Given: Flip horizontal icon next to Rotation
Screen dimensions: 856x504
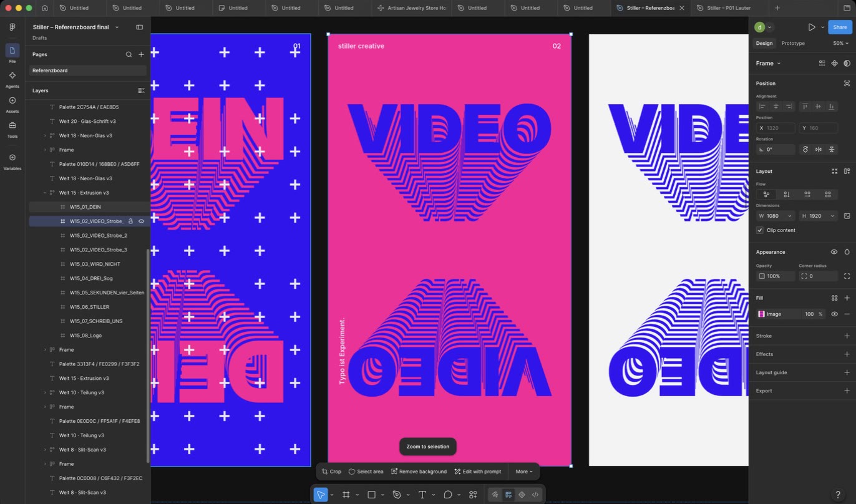Looking at the screenshot, I should [818, 150].
